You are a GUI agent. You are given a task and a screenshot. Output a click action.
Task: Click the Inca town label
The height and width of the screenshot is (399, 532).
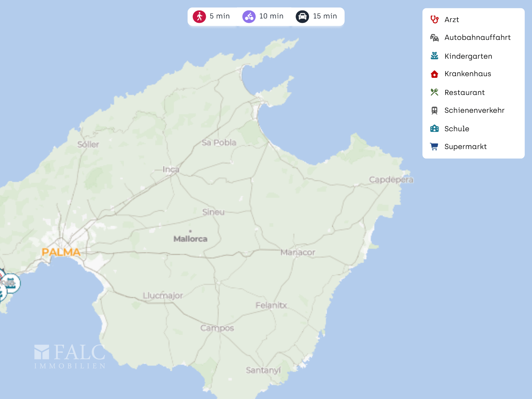(x=171, y=169)
